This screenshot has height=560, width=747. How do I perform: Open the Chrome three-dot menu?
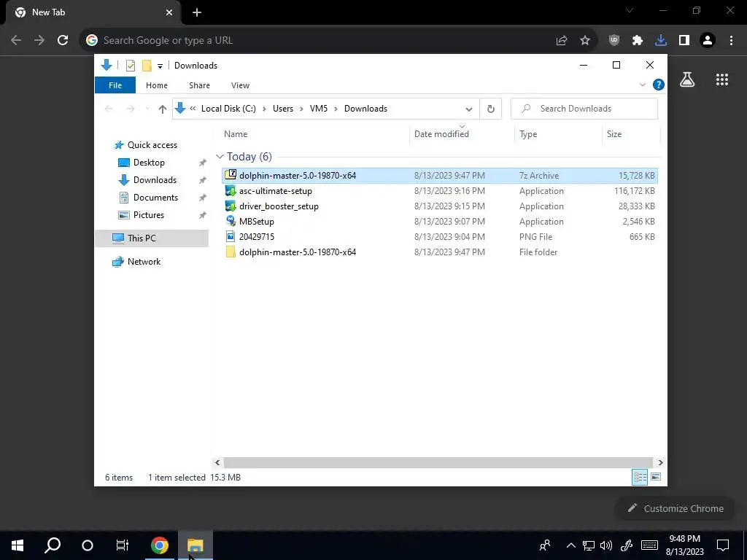point(731,41)
